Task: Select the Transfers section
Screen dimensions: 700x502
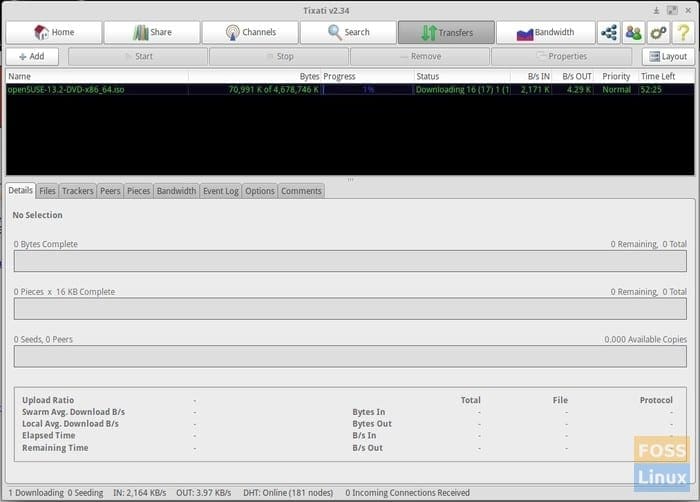Action: tap(446, 32)
